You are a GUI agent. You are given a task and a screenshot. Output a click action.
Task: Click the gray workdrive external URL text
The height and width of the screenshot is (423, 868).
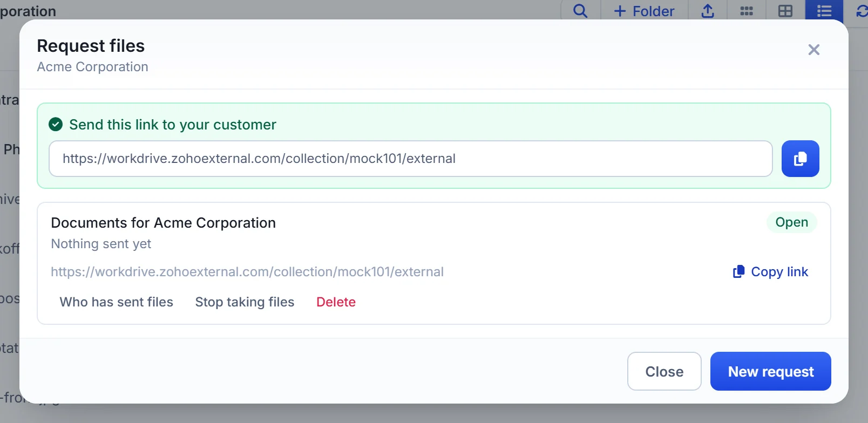point(247,272)
